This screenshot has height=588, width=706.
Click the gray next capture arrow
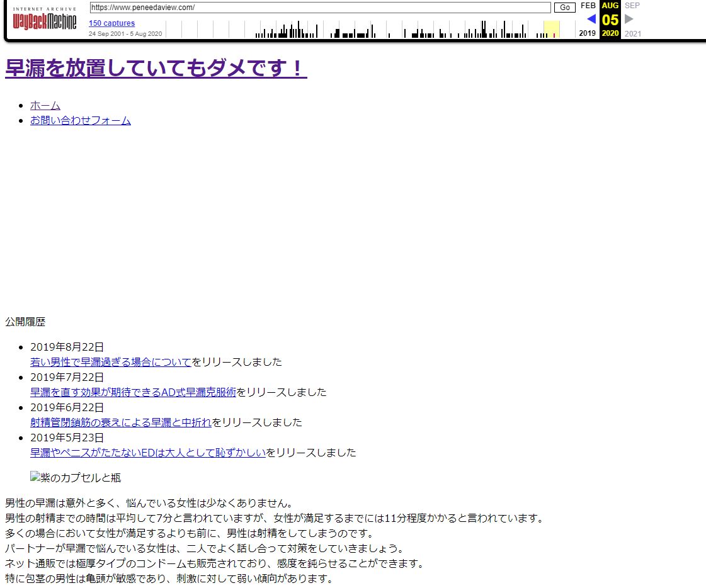[629, 19]
